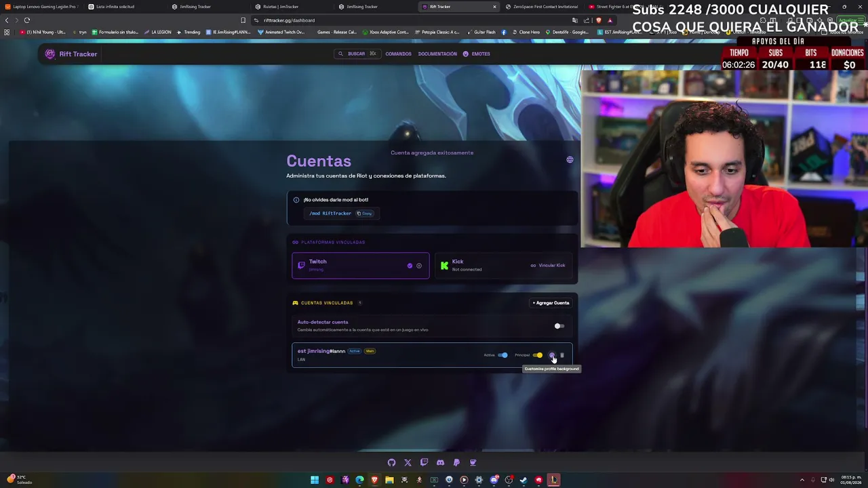The height and width of the screenshot is (488, 868).
Task: Click the Rift Tracker brand name
Action: tap(78, 54)
